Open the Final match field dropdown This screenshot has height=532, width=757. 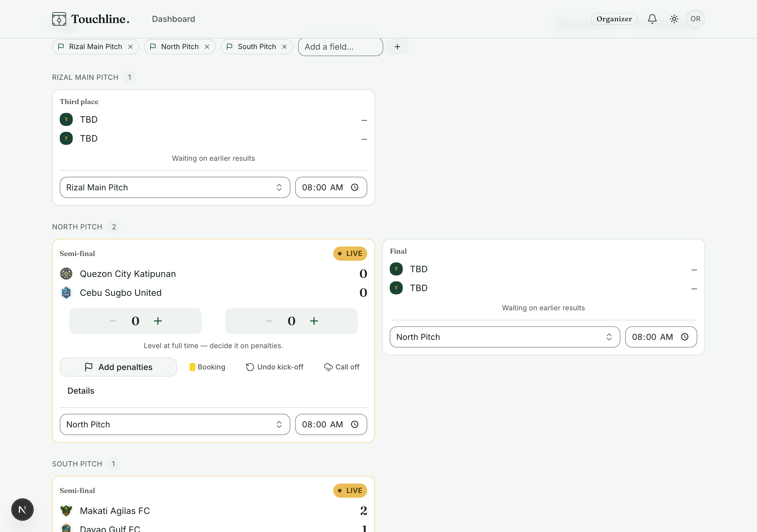pyautogui.click(x=504, y=337)
